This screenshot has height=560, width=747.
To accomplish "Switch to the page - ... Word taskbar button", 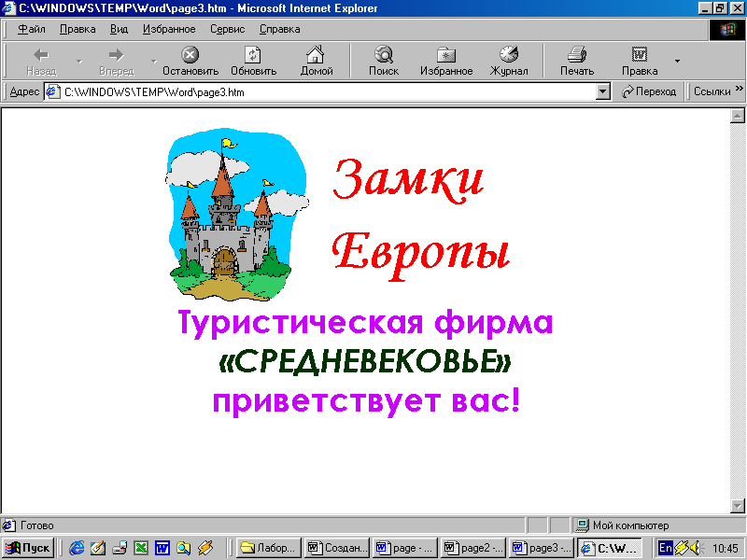I will click(405, 548).
